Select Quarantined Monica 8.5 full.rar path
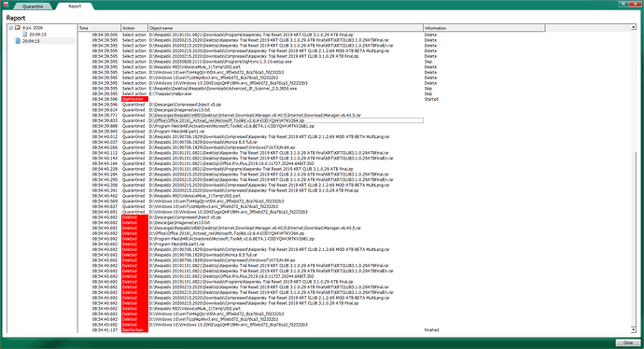Image resolution: width=644 pixels, height=349 pixels. 203,142
